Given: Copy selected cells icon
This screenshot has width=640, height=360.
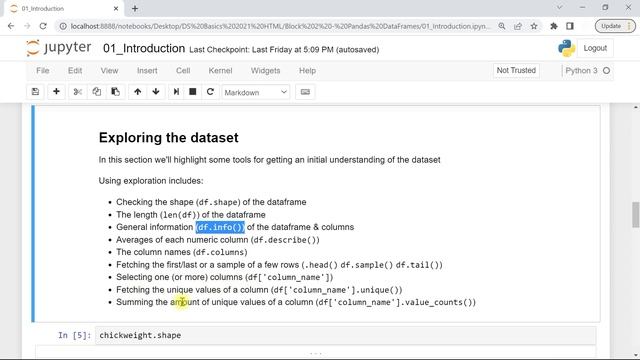Looking at the screenshot, I should coord(96,92).
